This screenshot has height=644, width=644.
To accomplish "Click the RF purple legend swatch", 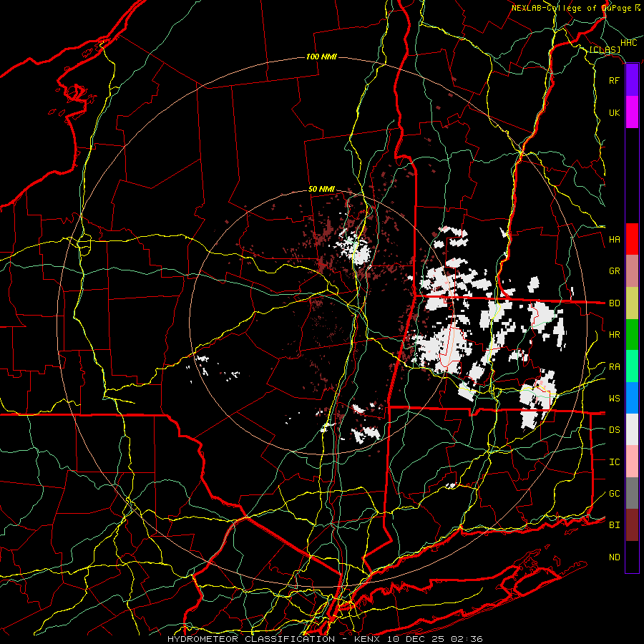I will point(632,80).
